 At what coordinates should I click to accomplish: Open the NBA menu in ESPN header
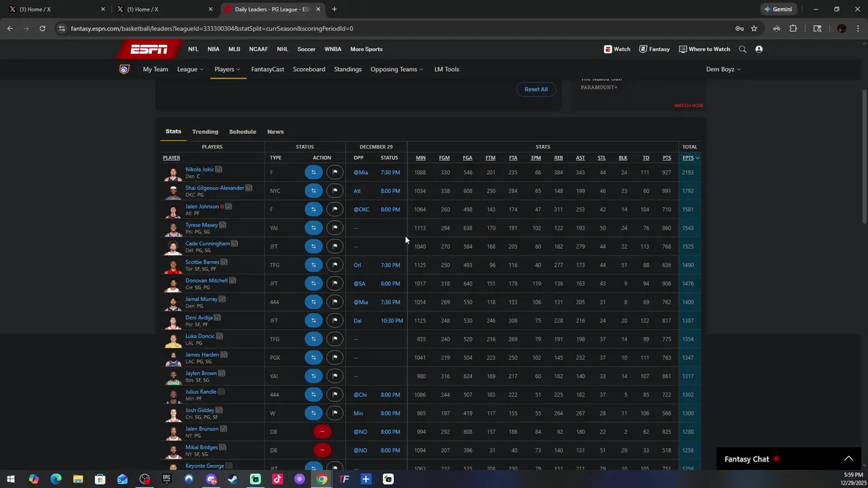[213, 49]
